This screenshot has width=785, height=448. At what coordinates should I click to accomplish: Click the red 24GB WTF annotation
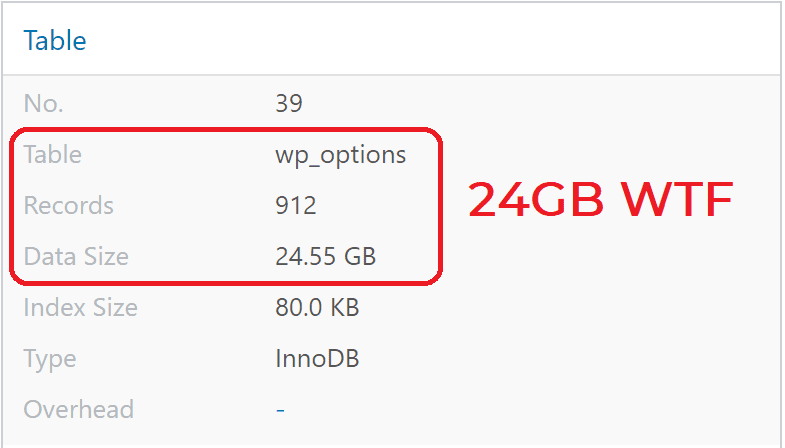point(601,199)
